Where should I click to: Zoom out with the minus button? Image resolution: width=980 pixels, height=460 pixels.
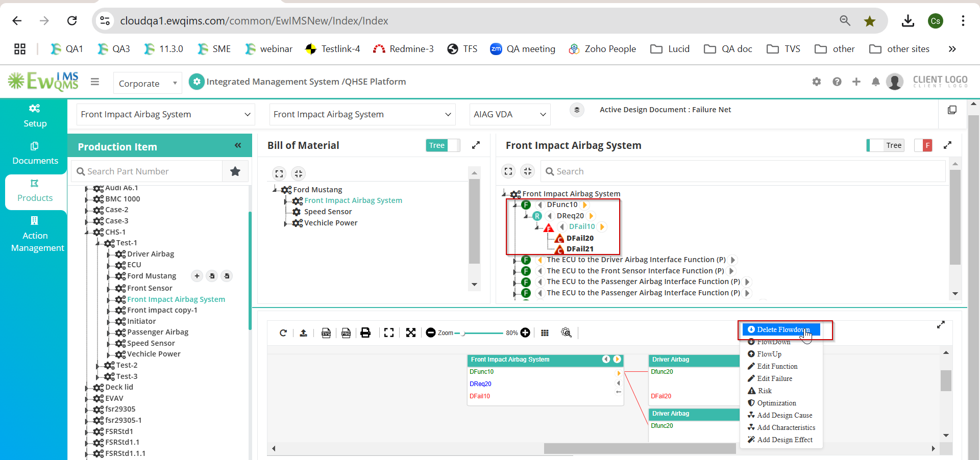tap(431, 333)
